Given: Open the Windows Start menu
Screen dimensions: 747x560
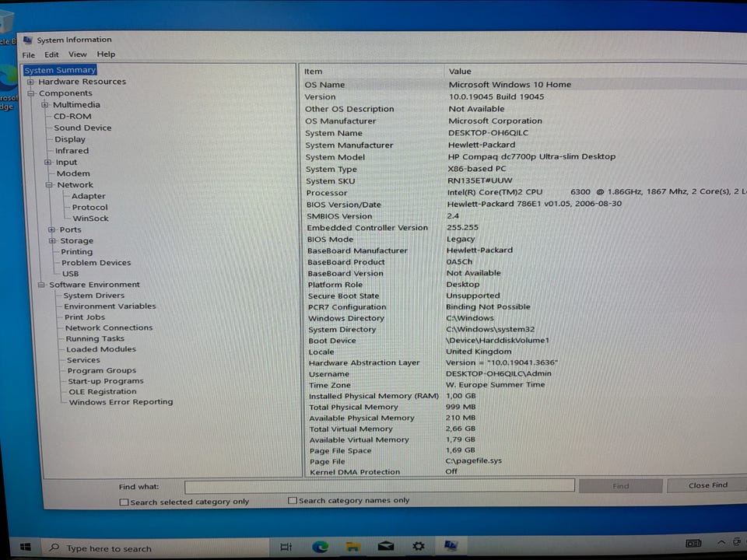Looking at the screenshot, I should (26, 547).
